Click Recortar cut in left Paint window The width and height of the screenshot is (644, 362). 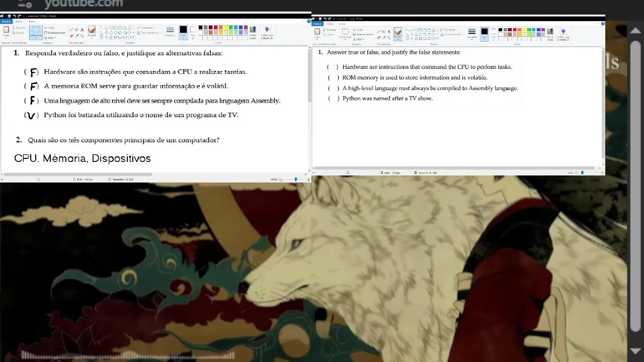(19, 28)
